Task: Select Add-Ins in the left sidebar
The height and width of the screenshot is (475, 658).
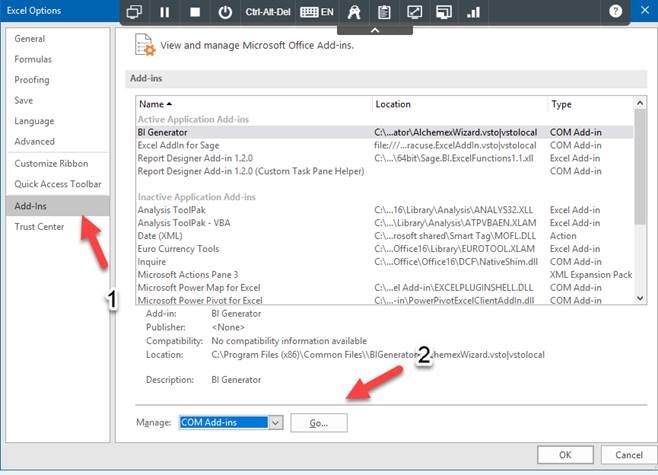Action: (x=58, y=206)
